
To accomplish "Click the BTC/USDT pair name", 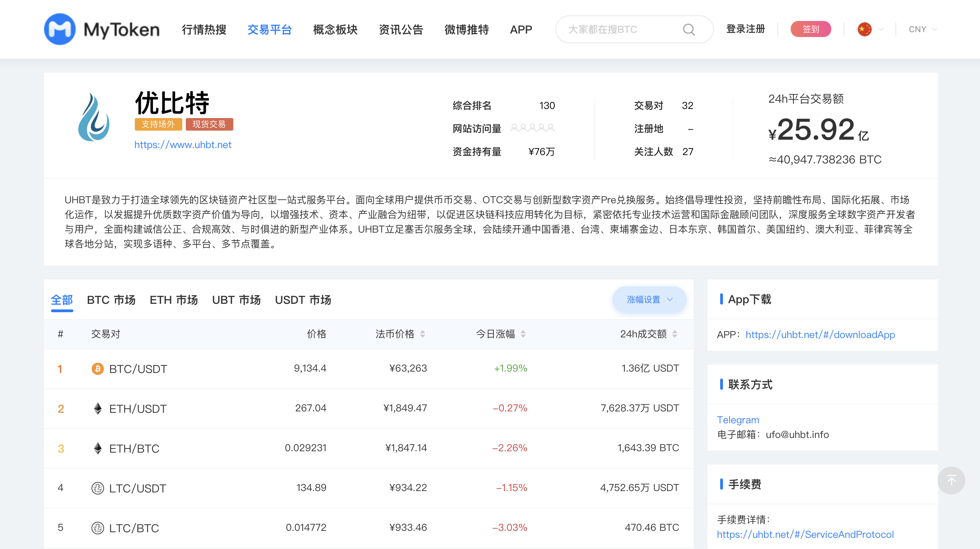I will (138, 369).
